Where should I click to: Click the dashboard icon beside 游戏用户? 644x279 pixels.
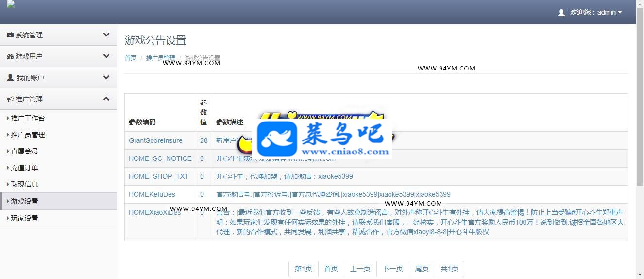10,56
